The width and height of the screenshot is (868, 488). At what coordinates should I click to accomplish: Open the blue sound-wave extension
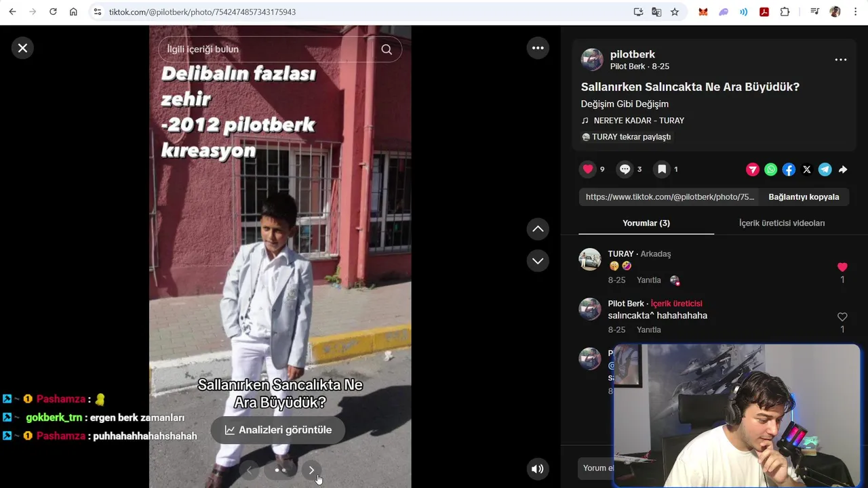(x=744, y=12)
